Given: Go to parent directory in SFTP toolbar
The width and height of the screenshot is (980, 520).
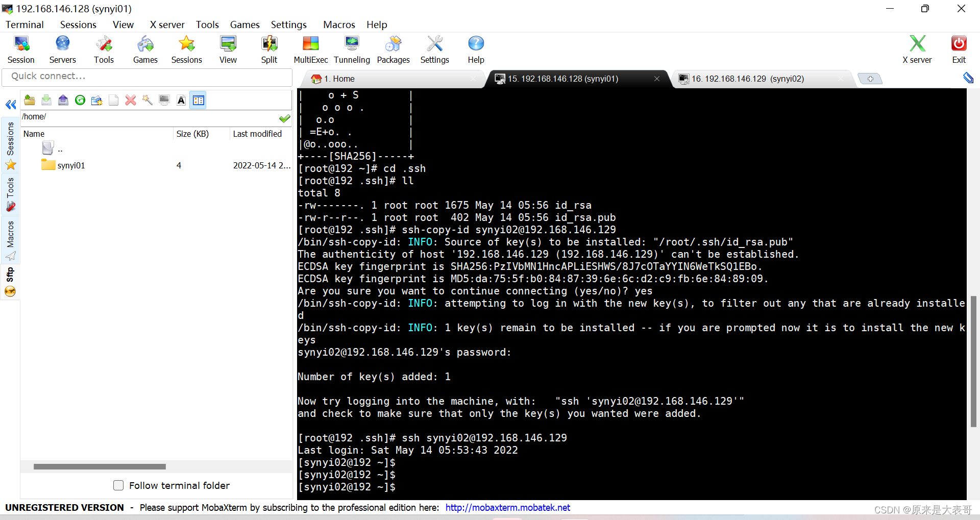Looking at the screenshot, I should pos(30,100).
